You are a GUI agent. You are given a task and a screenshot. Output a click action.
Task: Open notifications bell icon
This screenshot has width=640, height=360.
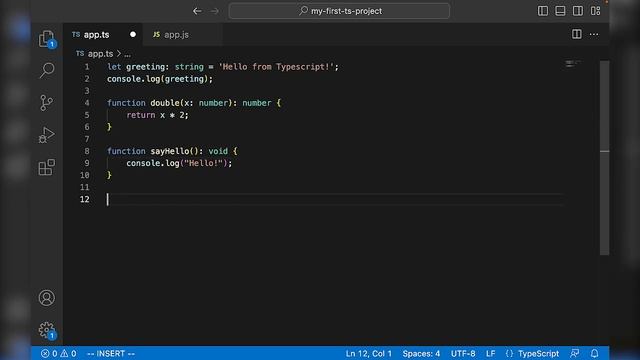tap(595, 353)
